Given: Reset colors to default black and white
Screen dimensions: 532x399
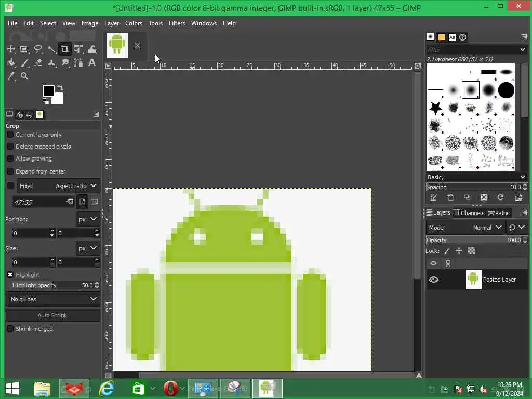Looking at the screenshot, I should click(x=46, y=101).
